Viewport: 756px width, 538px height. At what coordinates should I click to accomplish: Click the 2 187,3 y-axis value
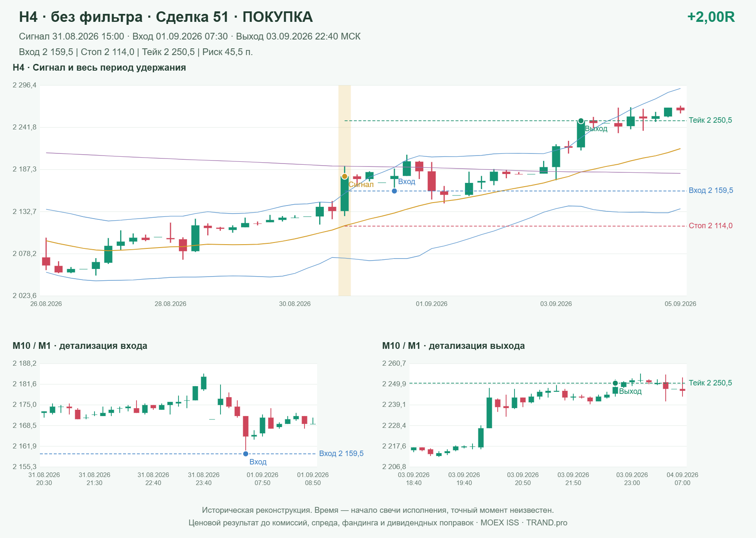pos(24,169)
